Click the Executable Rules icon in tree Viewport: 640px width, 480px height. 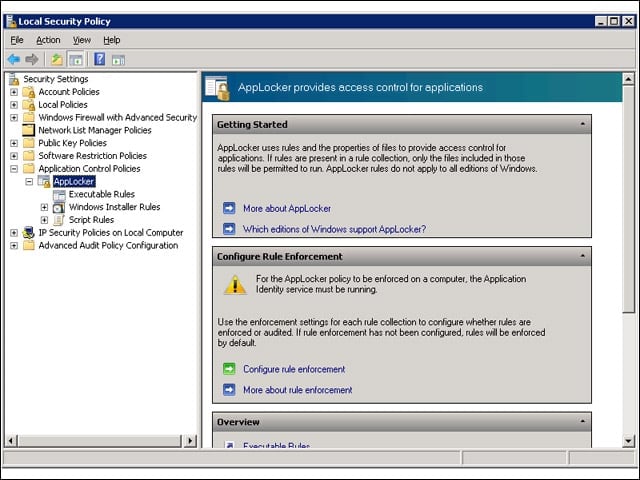[x=59, y=195]
